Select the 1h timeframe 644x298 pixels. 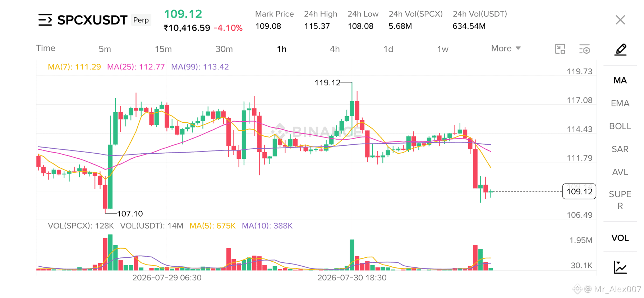point(281,49)
